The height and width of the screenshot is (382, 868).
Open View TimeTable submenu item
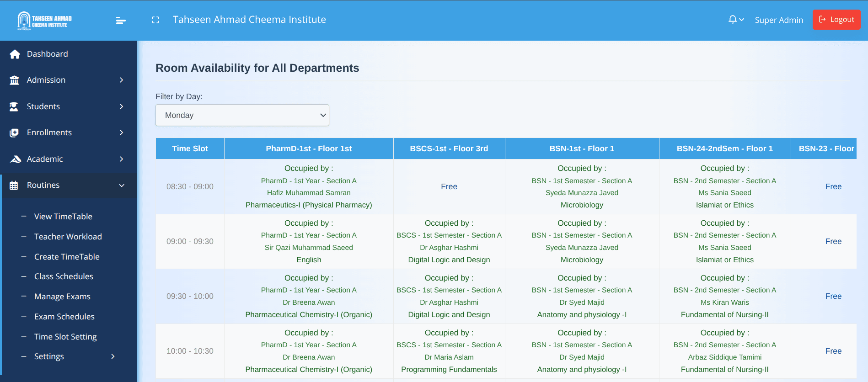63,217
